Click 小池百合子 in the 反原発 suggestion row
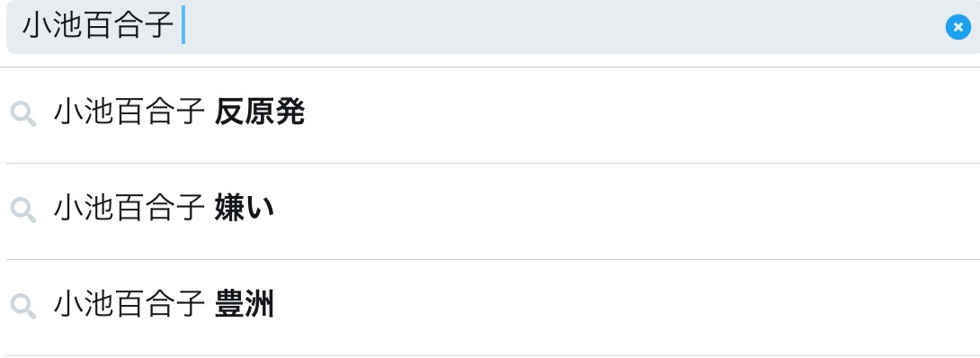980x358 pixels. click(x=129, y=113)
